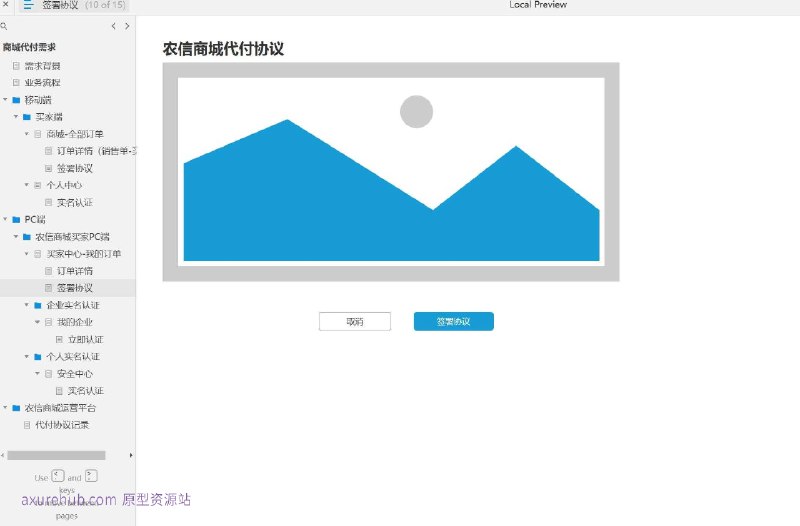Open the 代付协议记录 page

[62, 425]
